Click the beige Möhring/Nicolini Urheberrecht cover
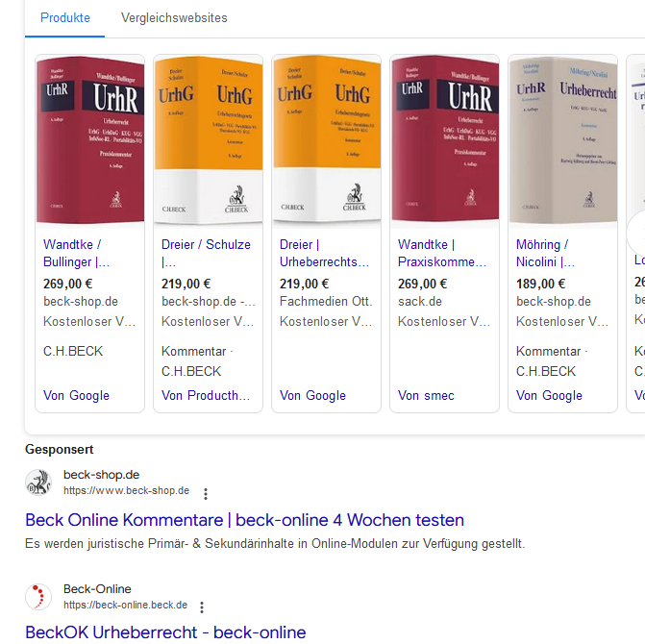This screenshot has width=645, height=644. (562, 140)
